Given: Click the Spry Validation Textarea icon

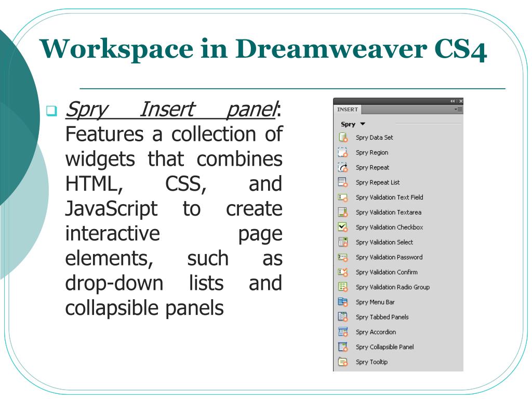Looking at the screenshot, I should click(343, 212).
